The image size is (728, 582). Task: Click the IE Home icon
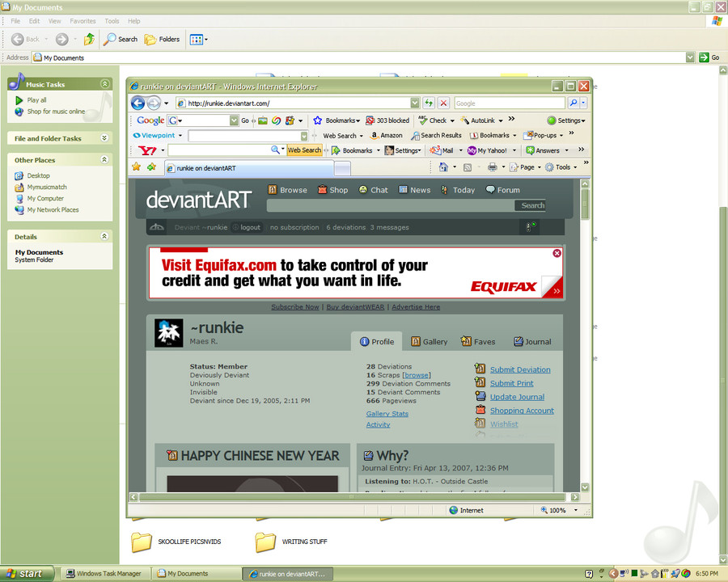443,167
